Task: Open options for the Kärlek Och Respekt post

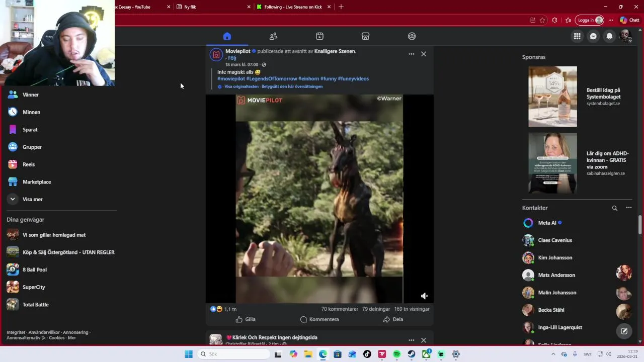Action: (411, 340)
